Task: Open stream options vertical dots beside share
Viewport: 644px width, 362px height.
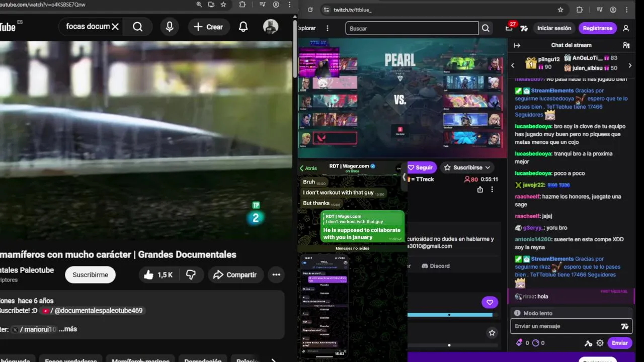Action: pos(492,190)
